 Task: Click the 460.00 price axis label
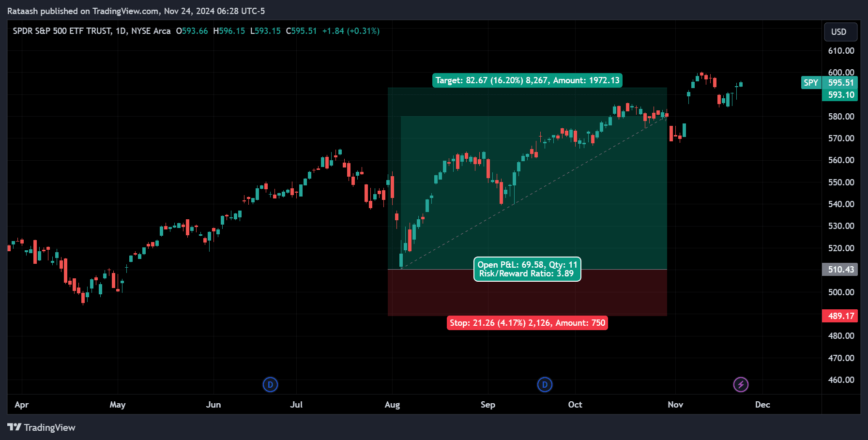(x=841, y=380)
